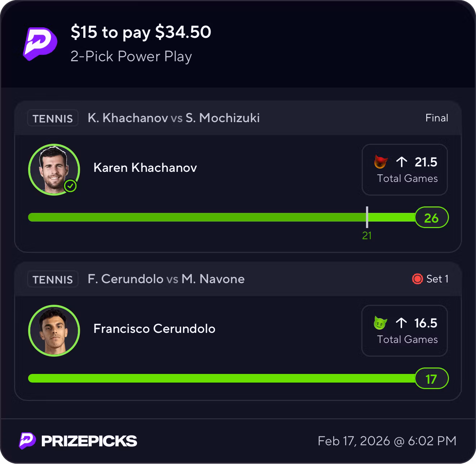The image size is (476, 464).
Task: Click the 26 result bubble on progress bar
Action: 431,218
